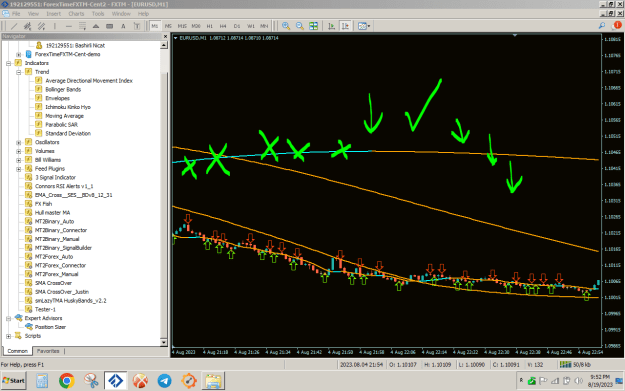Select the vertical line tool
625x391 pixels.
55,26
